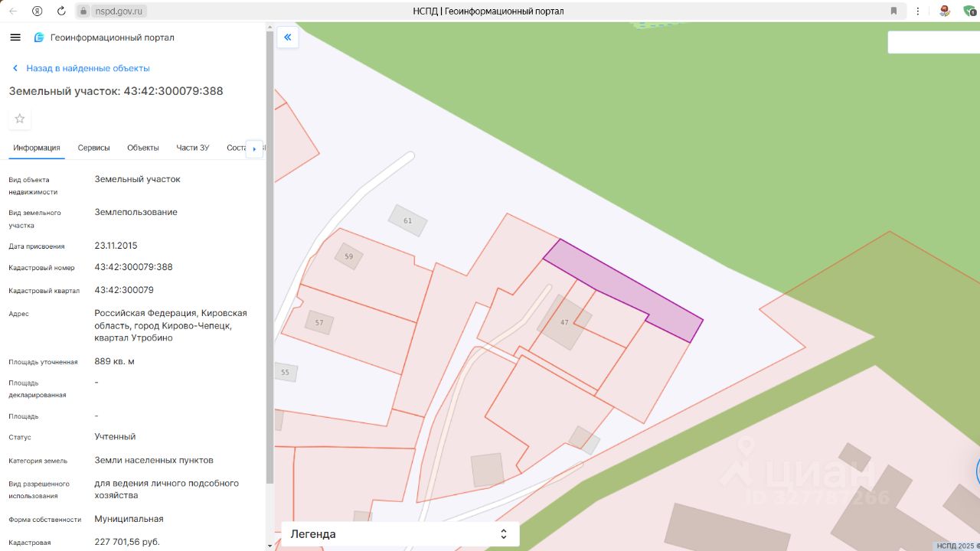Image resolution: width=980 pixels, height=551 pixels.
Task: Click the browser back arrow
Action: tap(12, 11)
